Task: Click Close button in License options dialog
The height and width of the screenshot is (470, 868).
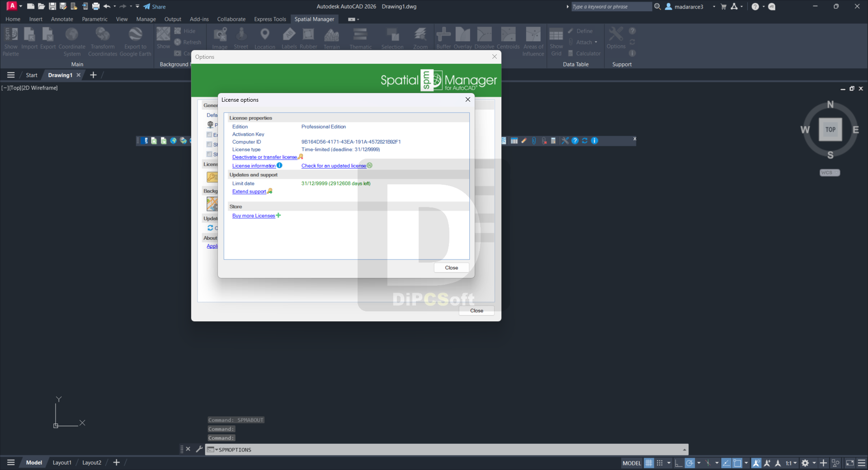Action: click(451, 268)
